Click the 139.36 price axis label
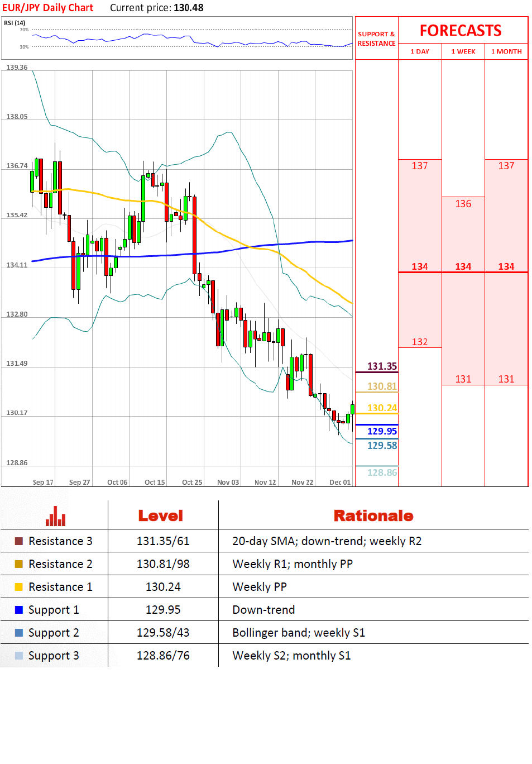This screenshot has width=532, height=764. [17, 68]
